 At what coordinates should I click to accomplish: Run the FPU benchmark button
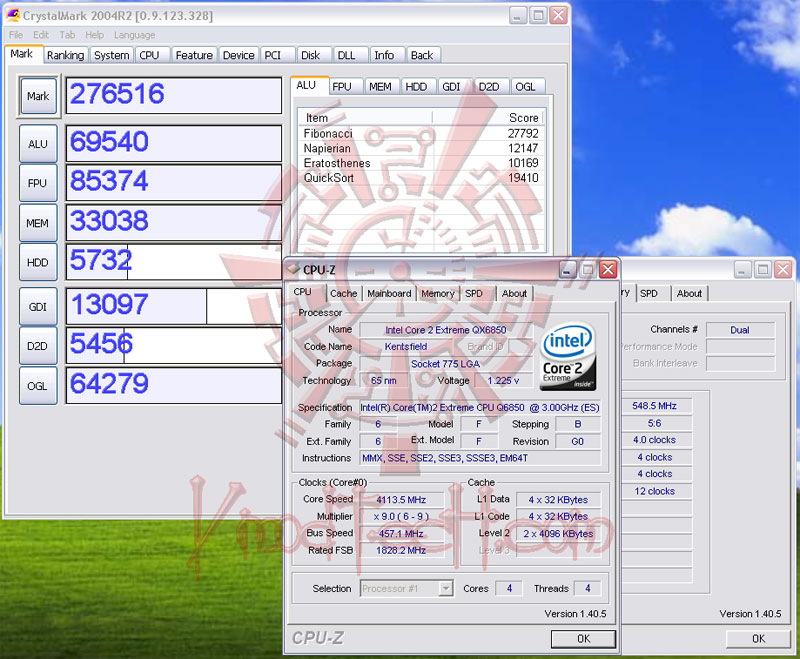[x=38, y=183]
